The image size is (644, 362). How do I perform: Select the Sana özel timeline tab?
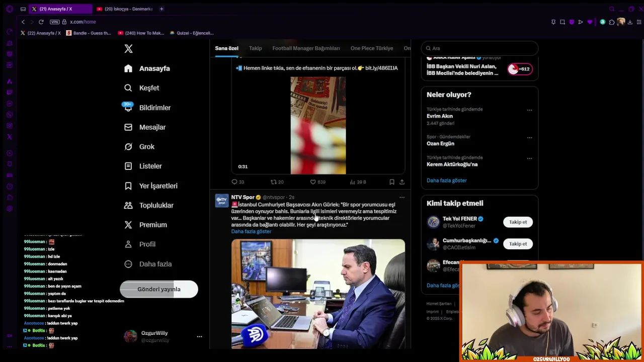226,48
